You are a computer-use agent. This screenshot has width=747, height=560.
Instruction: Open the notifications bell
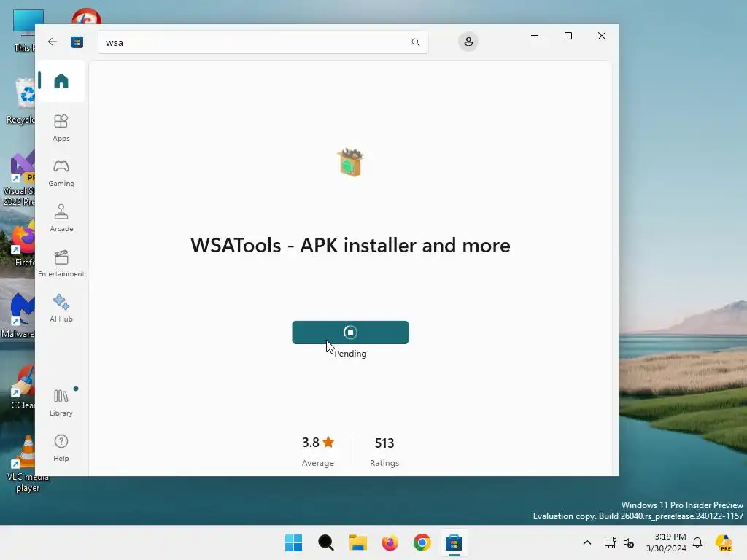click(697, 542)
